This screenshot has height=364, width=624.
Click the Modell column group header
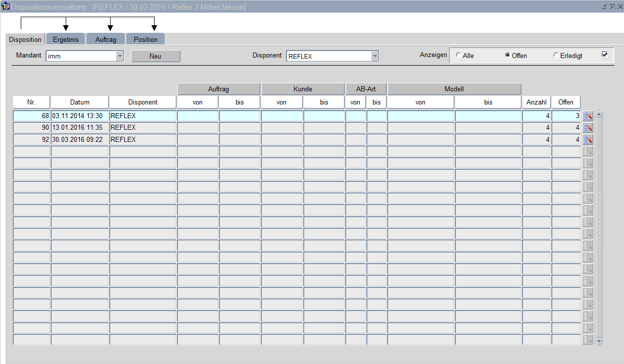pos(454,89)
